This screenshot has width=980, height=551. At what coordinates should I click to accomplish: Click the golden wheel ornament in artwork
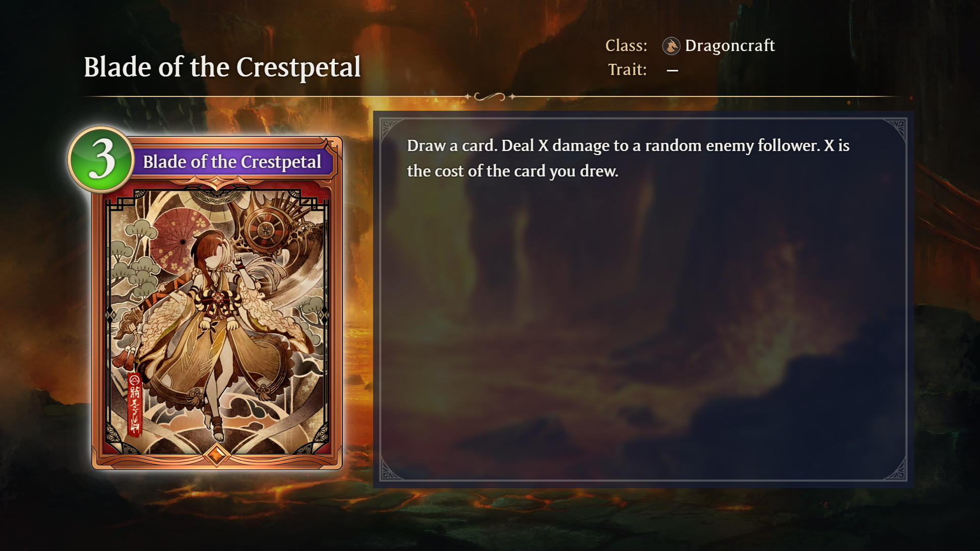pos(265,229)
